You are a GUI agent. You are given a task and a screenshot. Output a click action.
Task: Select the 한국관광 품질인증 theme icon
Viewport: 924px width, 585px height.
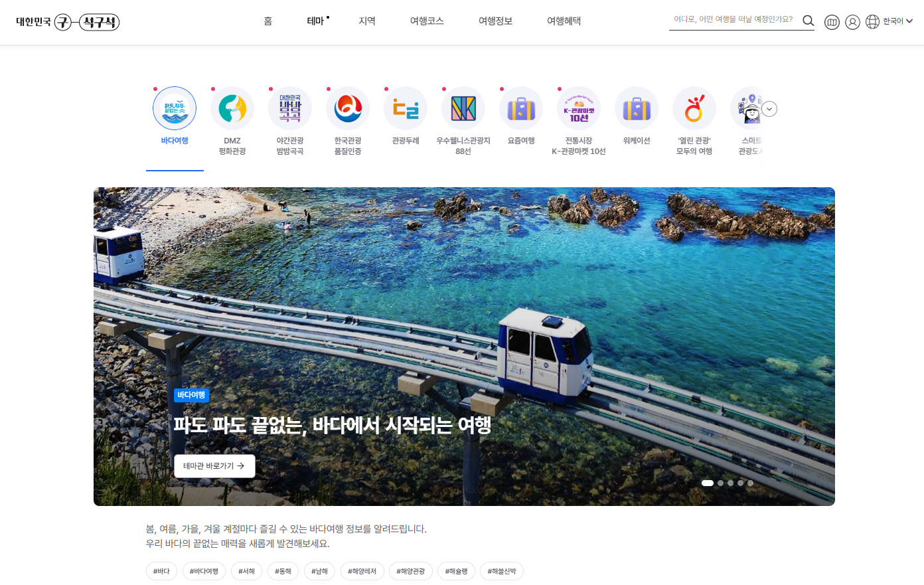(348, 108)
